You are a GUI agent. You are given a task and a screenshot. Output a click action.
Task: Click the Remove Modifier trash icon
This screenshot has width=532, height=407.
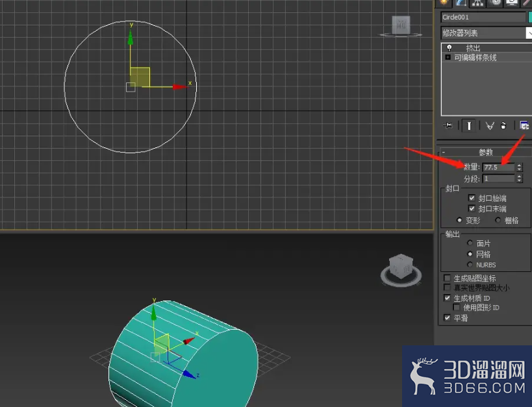tap(503, 126)
